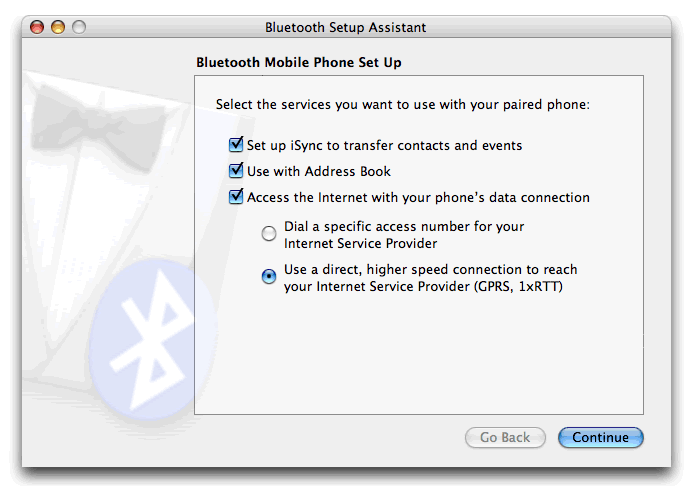Screen dimensions: 696x486
Task: Minimize the window with the yellow button
Action: pyautogui.click(x=58, y=27)
